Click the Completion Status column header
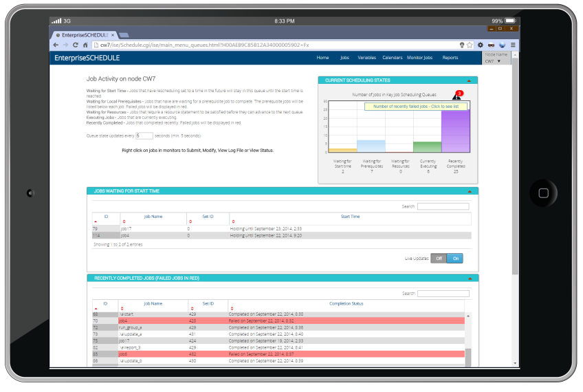Image resolution: width=583 pixels, height=392 pixels. [x=346, y=304]
